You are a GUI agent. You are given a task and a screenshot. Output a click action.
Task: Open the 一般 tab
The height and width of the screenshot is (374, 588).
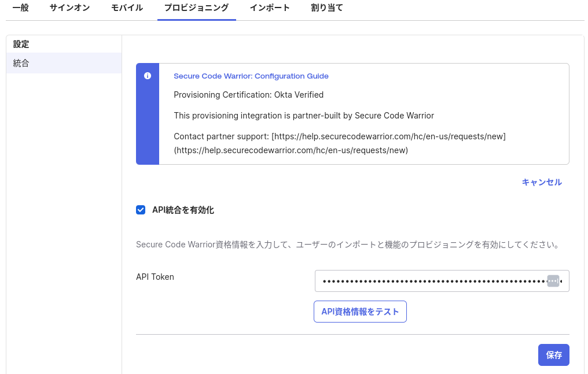pyautogui.click(x=21, y=8)
